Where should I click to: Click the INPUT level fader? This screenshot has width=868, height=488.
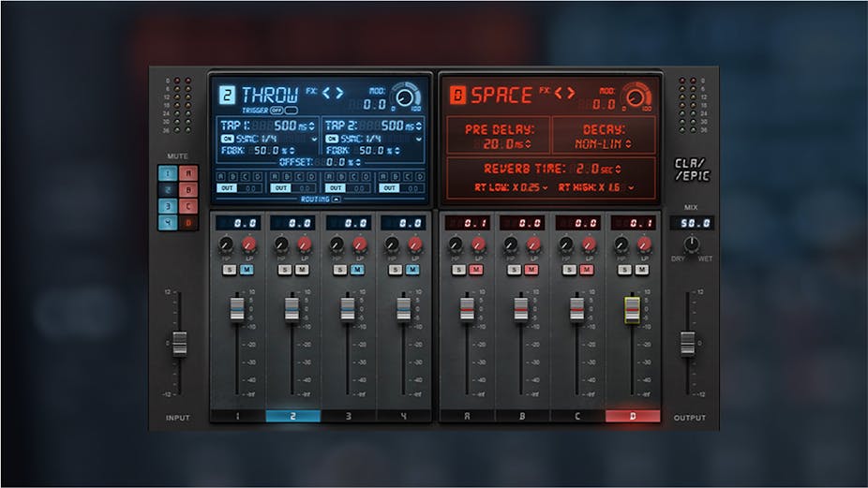[x=180, y=344]
